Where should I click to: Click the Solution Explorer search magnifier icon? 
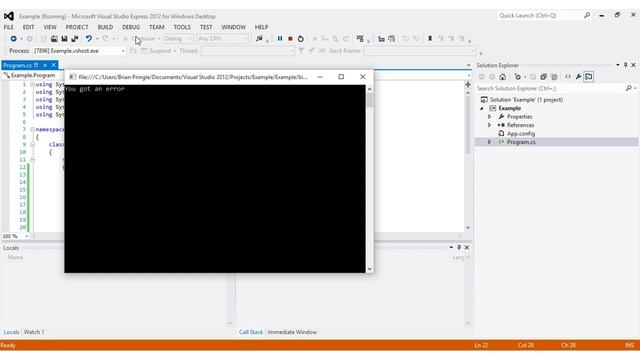[x=629, y=88]
